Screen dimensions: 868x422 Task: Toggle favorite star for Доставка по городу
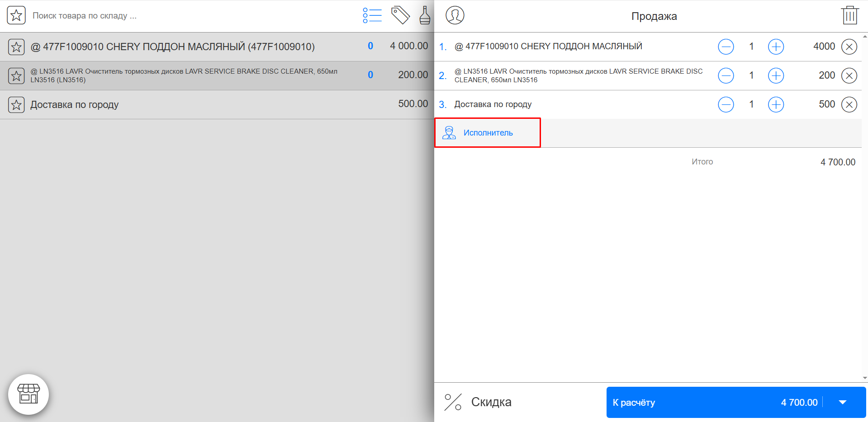click(16, 105)
